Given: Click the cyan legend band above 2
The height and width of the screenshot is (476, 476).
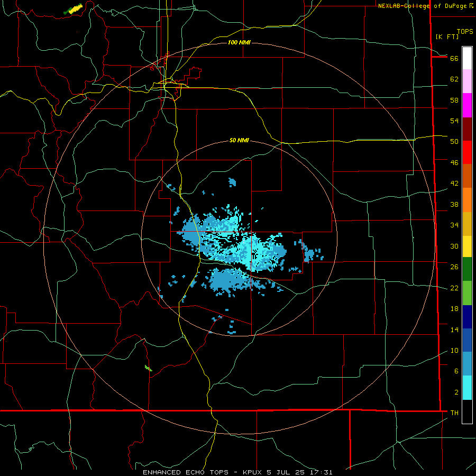Looking at the screenshot, I should point(467,388).
